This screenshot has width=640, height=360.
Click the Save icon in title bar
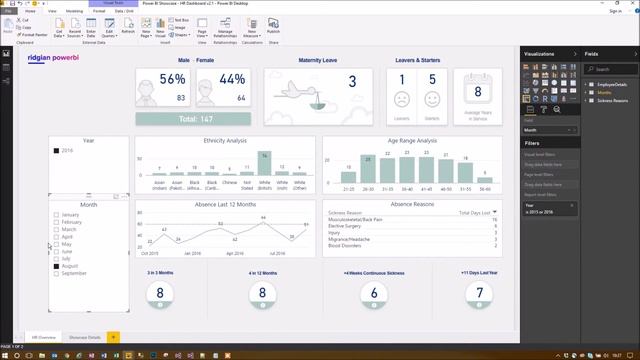coord(12,3)
